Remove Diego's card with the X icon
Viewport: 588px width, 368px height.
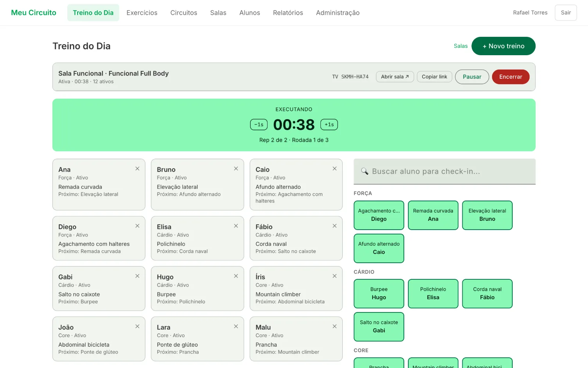pos(137,226)
